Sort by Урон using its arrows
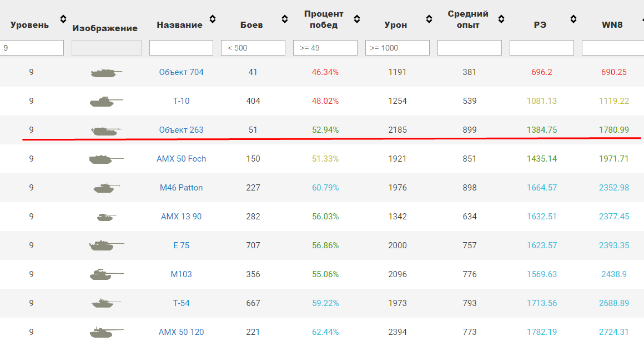Image resolution: width=644 pixels, height=341 pixels. [429, 19]
